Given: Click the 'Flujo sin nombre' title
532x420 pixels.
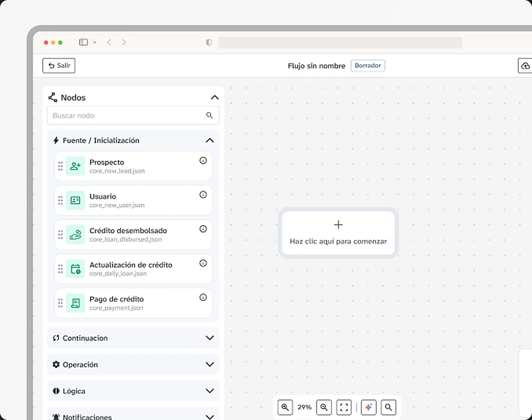Looking at the screenshot, I should pyautogui.click(x=317, y=66).
